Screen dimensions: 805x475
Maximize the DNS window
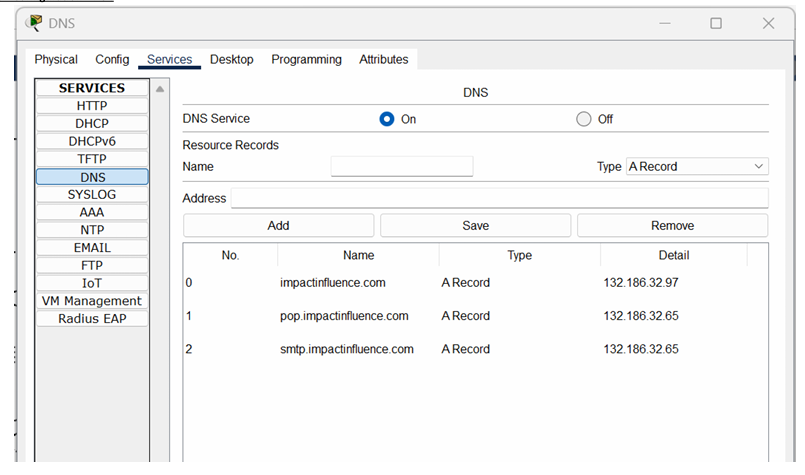[716, 23]
